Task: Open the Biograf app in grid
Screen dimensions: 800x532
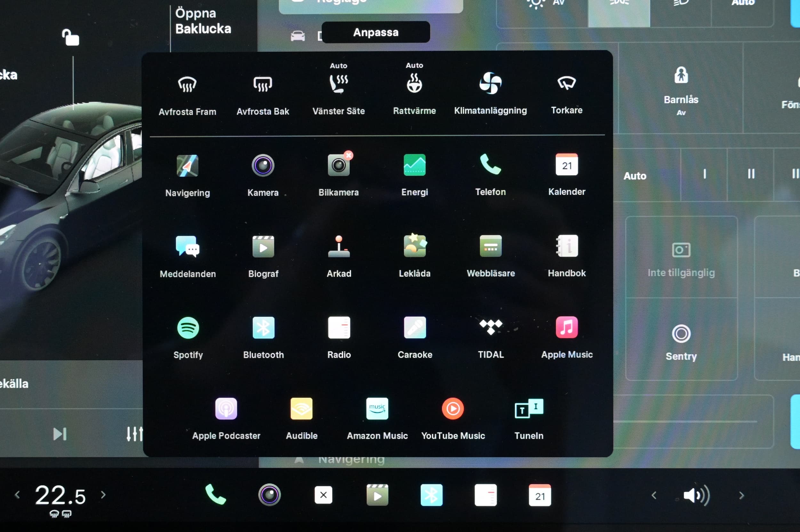Action: [263, 247]
